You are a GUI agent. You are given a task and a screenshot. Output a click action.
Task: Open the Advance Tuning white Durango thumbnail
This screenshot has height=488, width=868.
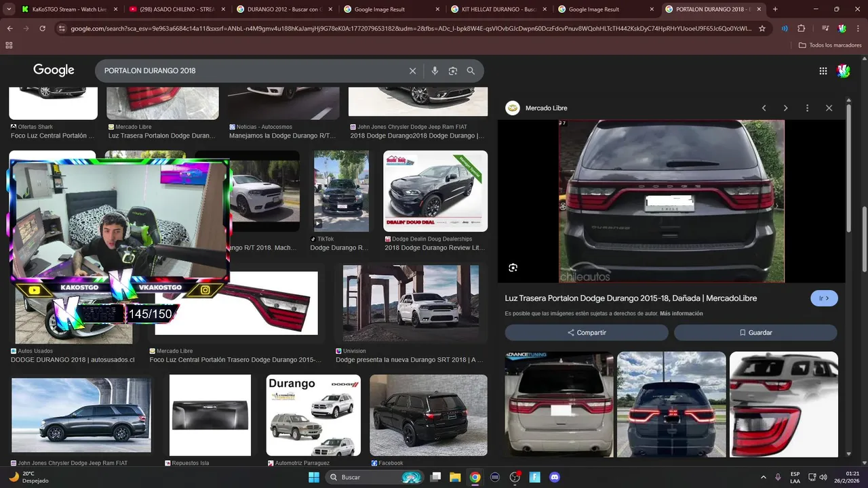(x=559, y=404)
